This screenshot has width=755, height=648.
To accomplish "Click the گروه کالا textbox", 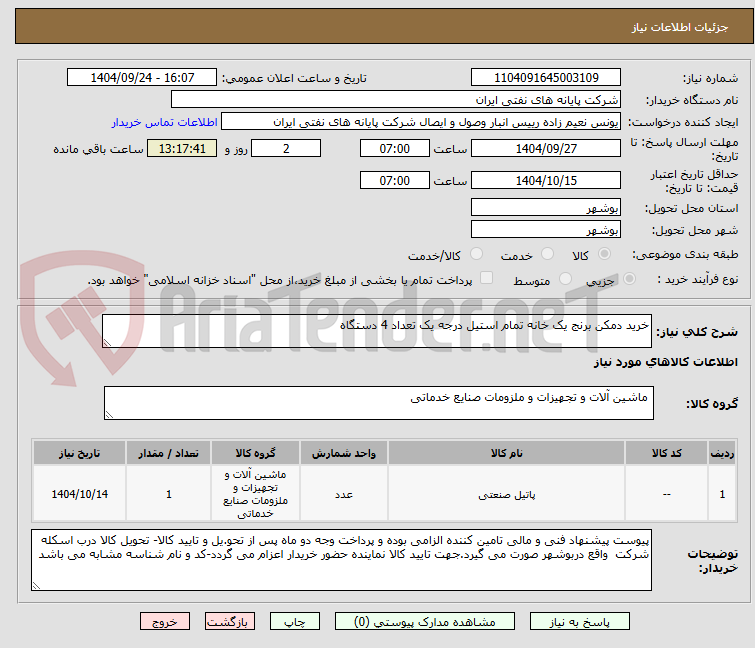I will 379,403.
